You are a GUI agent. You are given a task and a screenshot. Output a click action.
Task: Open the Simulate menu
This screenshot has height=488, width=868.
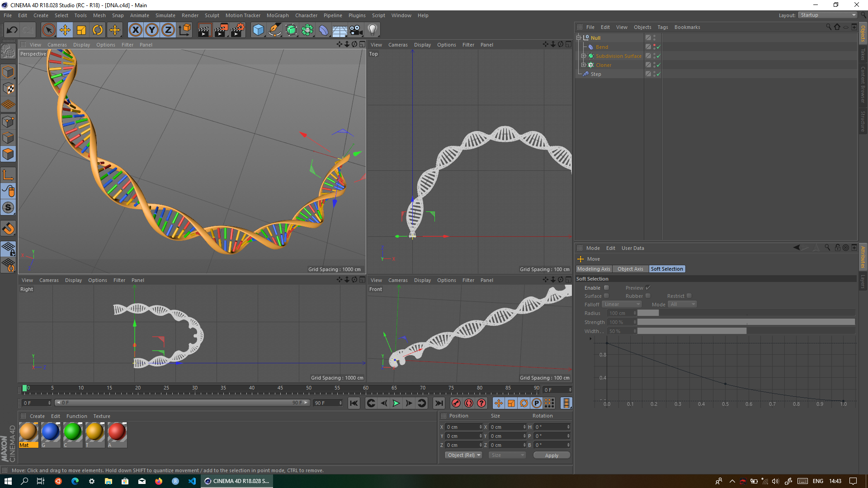pos(165,15)
